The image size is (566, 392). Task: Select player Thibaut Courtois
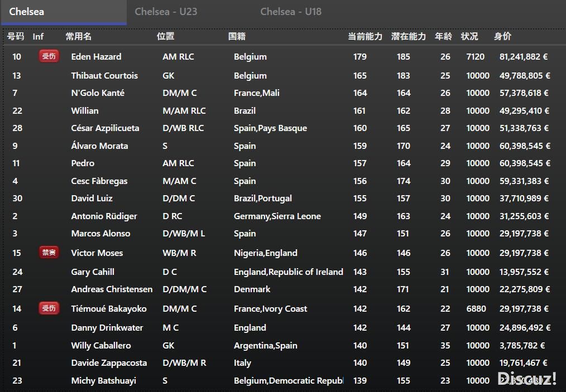click(104, 76)
